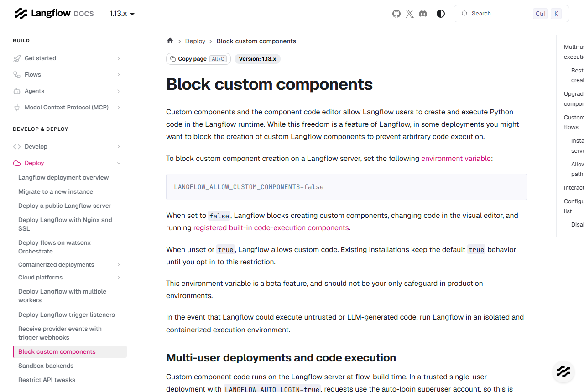Expand Containerized deployments submenu
Viewport: 584px width, 392px height.
pyautogui.click(x=119, y=265)
